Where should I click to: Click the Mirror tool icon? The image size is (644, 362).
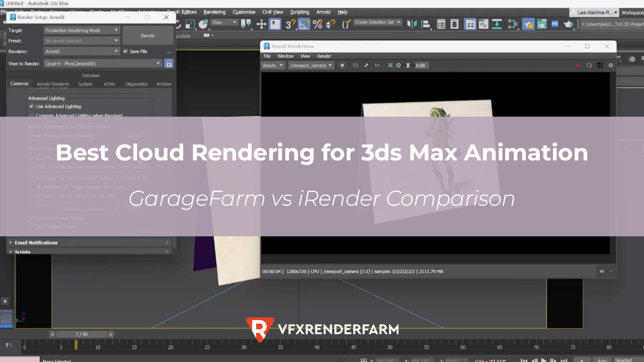tap(412, 24)
